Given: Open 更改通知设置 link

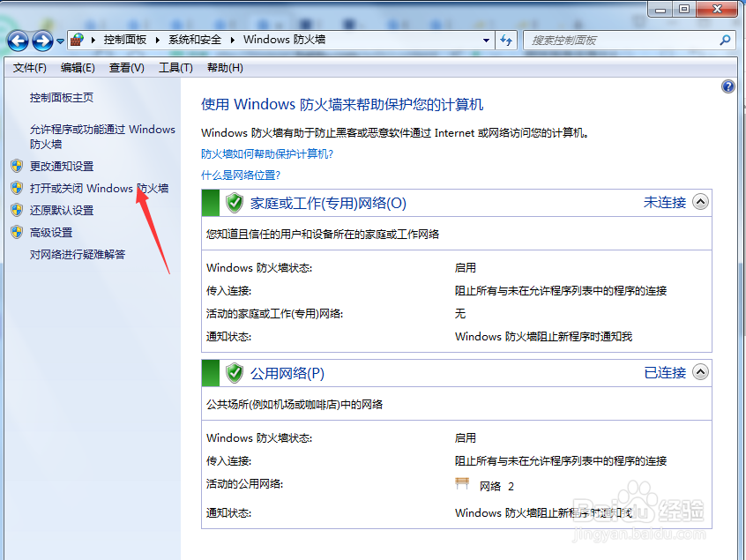Looking at the screenshot, I should pyautogui.click(x=62, y=166).
